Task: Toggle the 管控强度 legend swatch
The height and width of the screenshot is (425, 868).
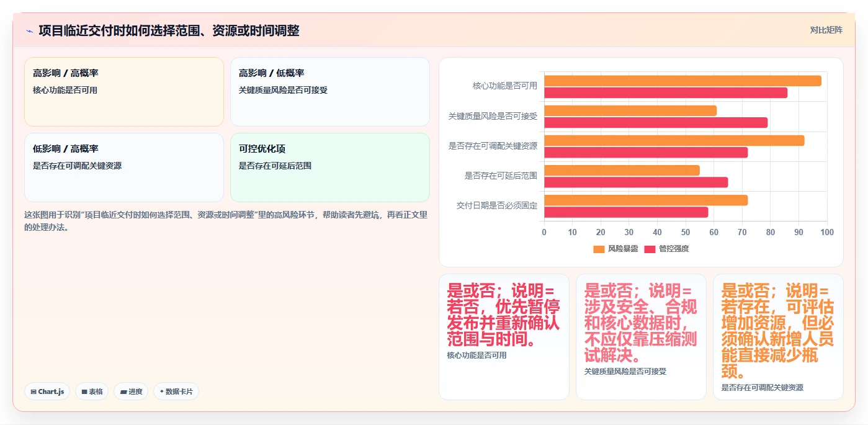Action: point(650,249)
